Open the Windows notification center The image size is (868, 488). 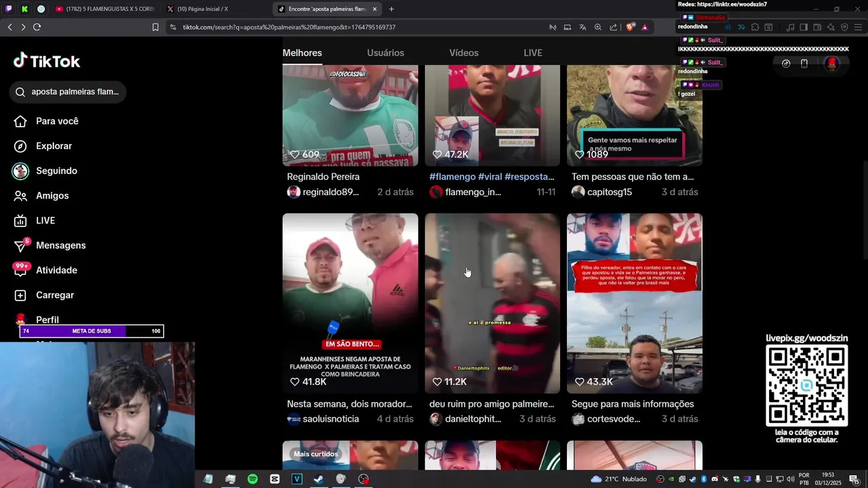pyautogui.click(x=854, y=479)
